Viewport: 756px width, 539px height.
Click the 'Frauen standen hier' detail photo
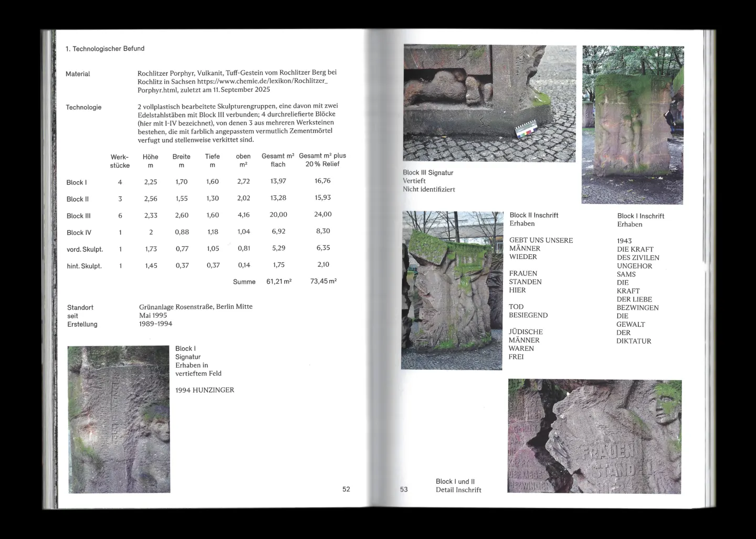[x=594, y=436]
